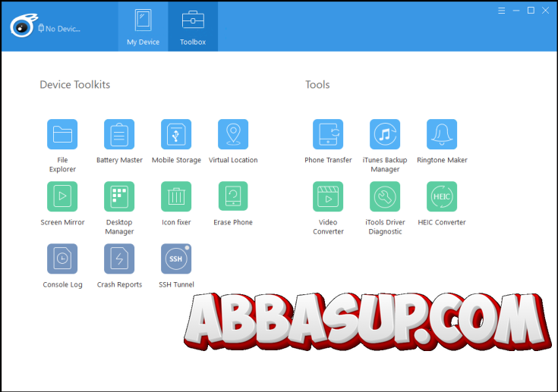The image size is (558, 392).
Task: Open the Ringtone Maker bell icon
Action: [x=442, y=134]
